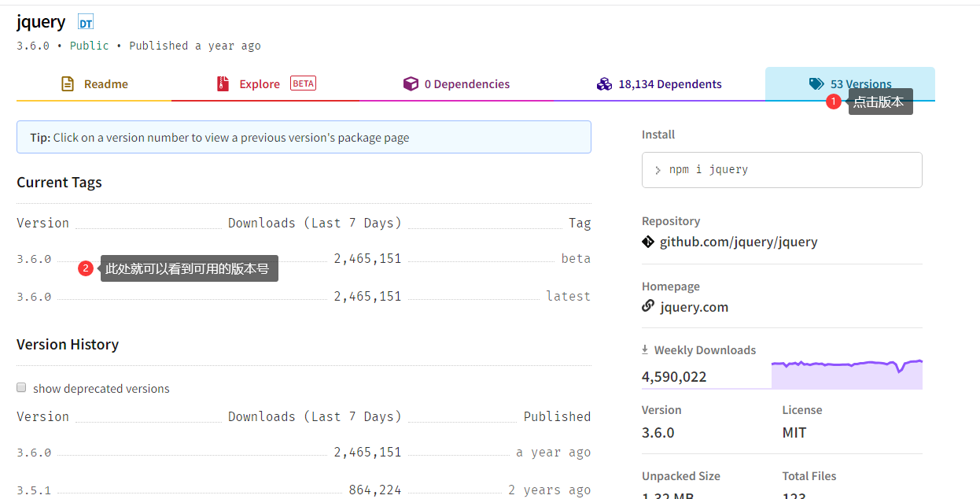980x499 pixels.
Task: Open github.com/jquery/jquery repository link
Action: (739, 242)
